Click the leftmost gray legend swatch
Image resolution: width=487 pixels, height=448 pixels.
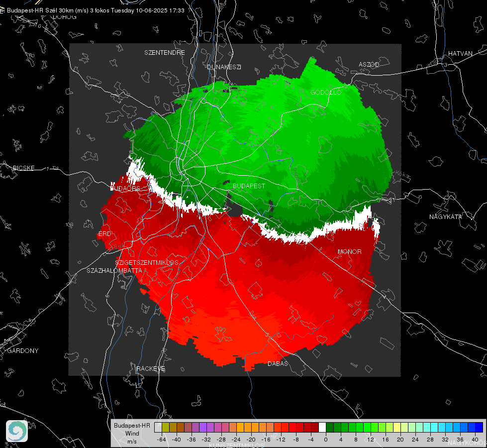(158, 427)
